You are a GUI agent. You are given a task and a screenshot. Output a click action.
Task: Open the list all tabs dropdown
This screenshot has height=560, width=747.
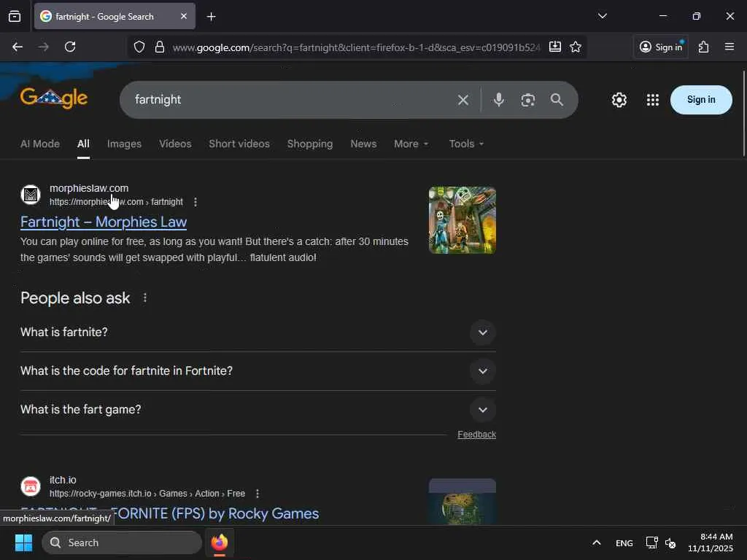[x=602, y=16]
